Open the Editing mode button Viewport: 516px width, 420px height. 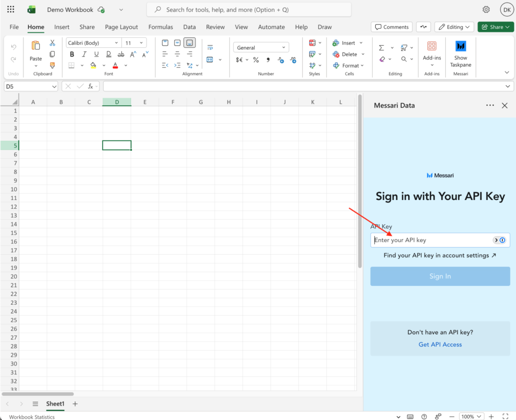point(454,27)
